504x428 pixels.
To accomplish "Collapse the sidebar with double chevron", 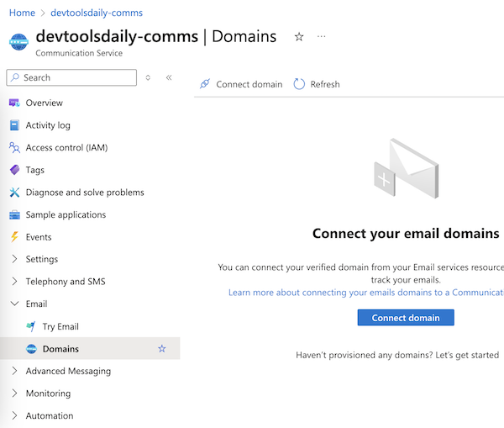I will pyautogui.click(x=169, y=77).
